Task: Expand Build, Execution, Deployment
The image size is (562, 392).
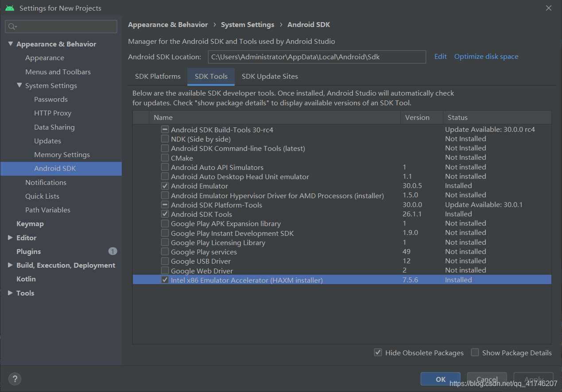Action: pyautogui.click(x=11, y=265)
